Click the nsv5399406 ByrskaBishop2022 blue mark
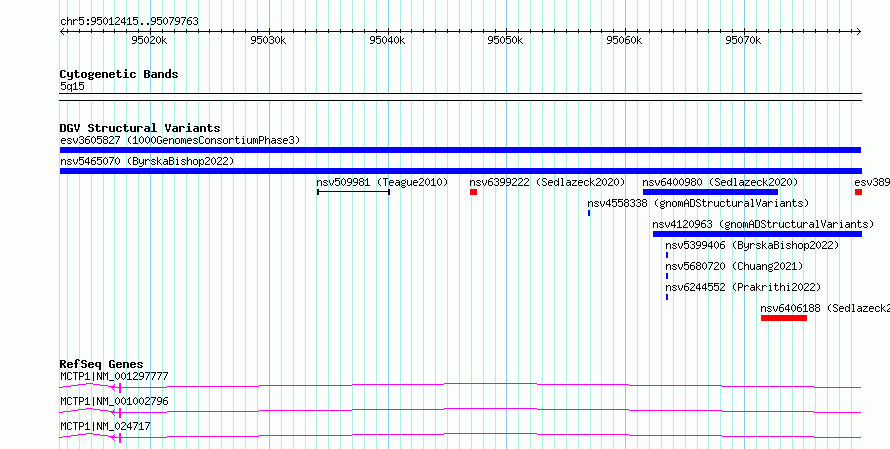The image size is (890, 449). [x=667, y=255]
